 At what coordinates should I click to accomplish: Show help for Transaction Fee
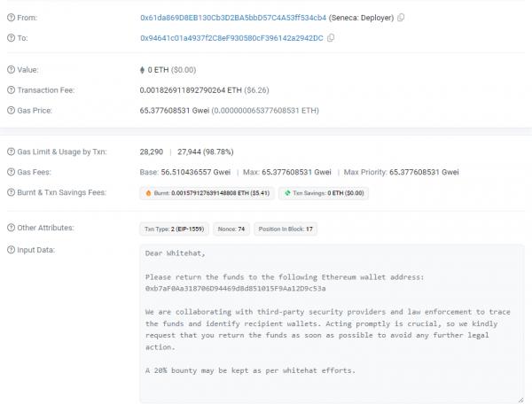10,89
